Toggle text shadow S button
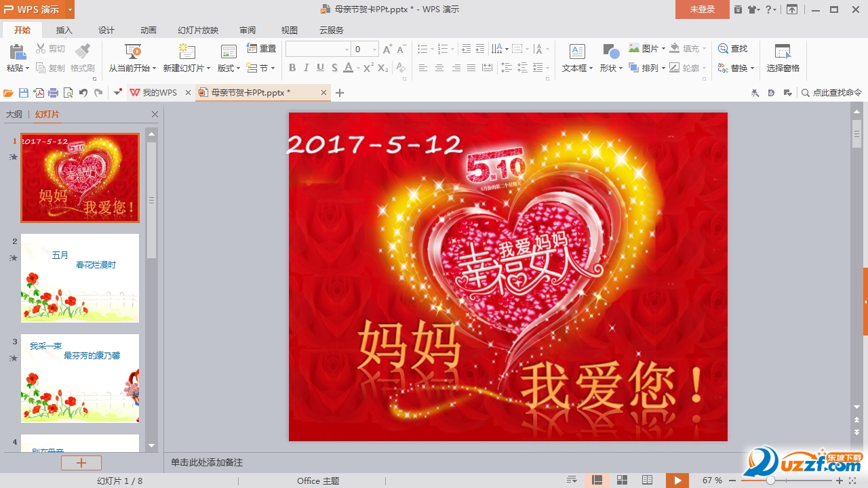 point(334,68)
